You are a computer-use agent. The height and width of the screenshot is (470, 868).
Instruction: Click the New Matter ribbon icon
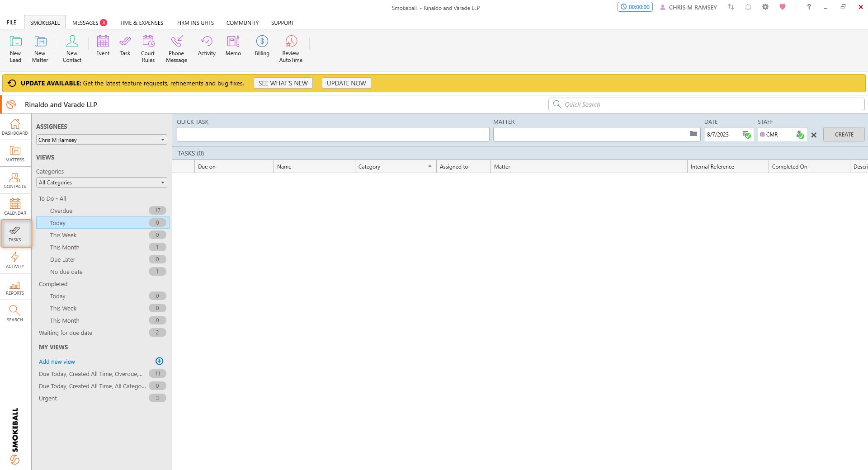tap(40, 49)
